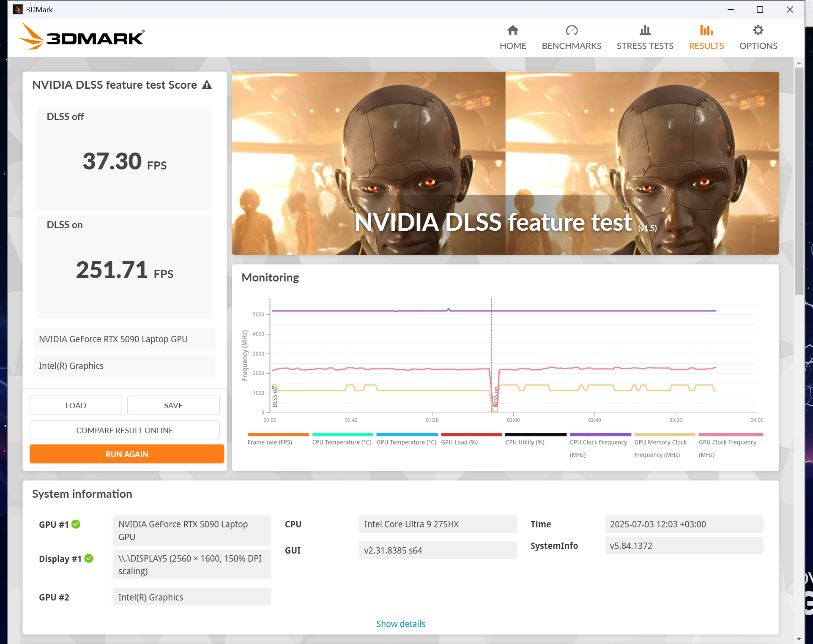Toggle GPU Memory Clock Frequency legend swatch
813x644 pixels.
665,434
